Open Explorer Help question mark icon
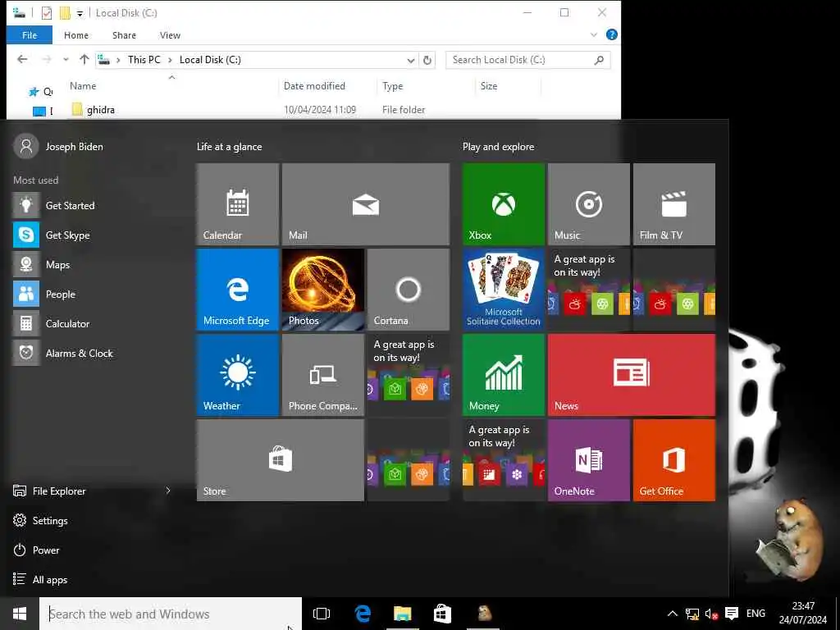Image resolution: width=840 pixels, height=630 pixels. (x=611, y=34)
